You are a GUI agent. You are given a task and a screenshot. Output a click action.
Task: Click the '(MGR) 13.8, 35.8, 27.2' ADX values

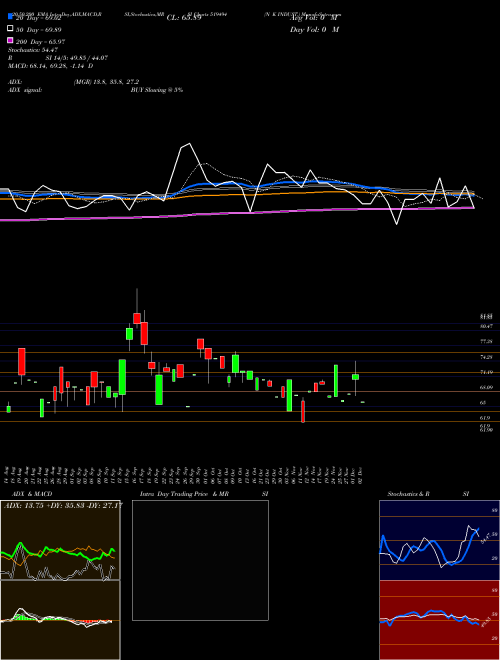pos(106,82)
